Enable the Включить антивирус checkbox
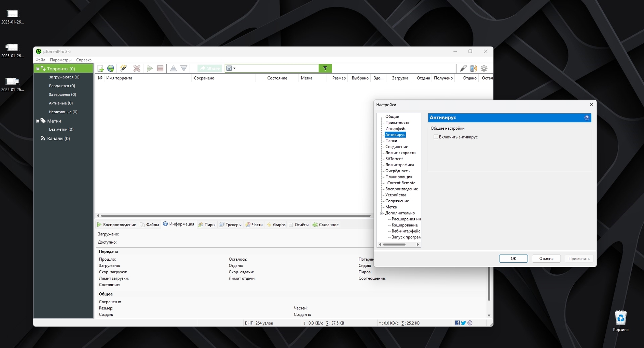 pyautogui.click(x=436, y=137)
